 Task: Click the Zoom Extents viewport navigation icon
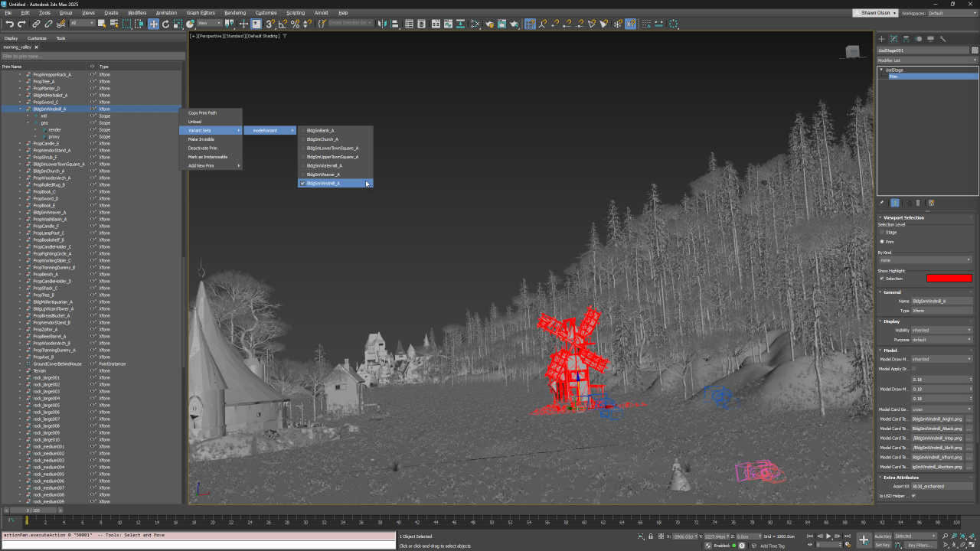click(963, 536)
